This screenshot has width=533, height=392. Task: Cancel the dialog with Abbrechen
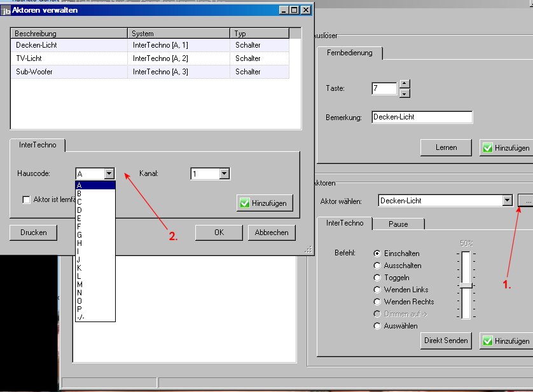[x=272, y=233]
